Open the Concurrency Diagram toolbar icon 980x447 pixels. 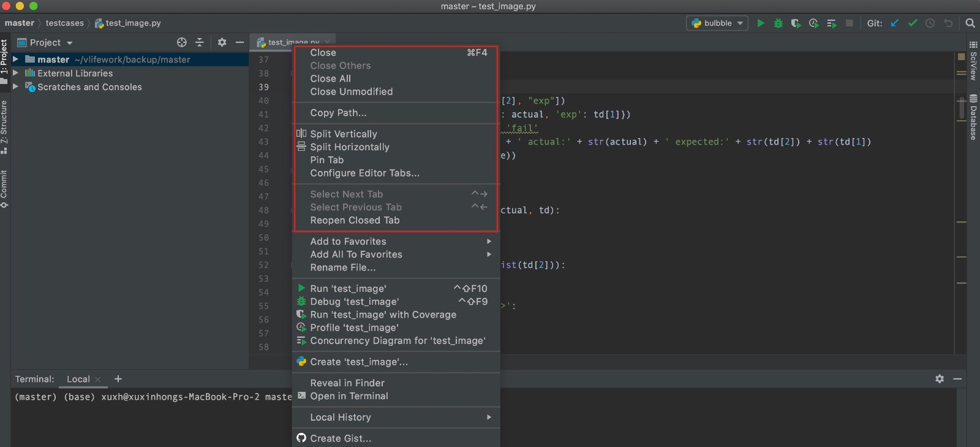[832, 23]
